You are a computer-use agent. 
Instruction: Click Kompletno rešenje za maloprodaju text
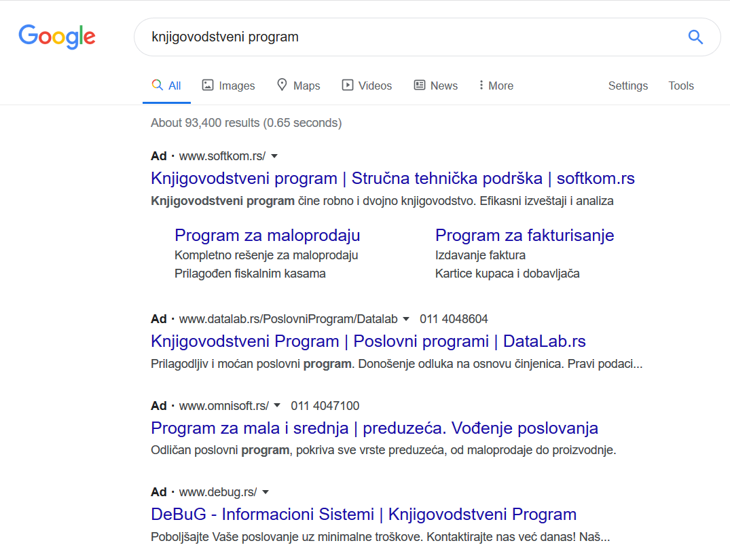(266, 255)
